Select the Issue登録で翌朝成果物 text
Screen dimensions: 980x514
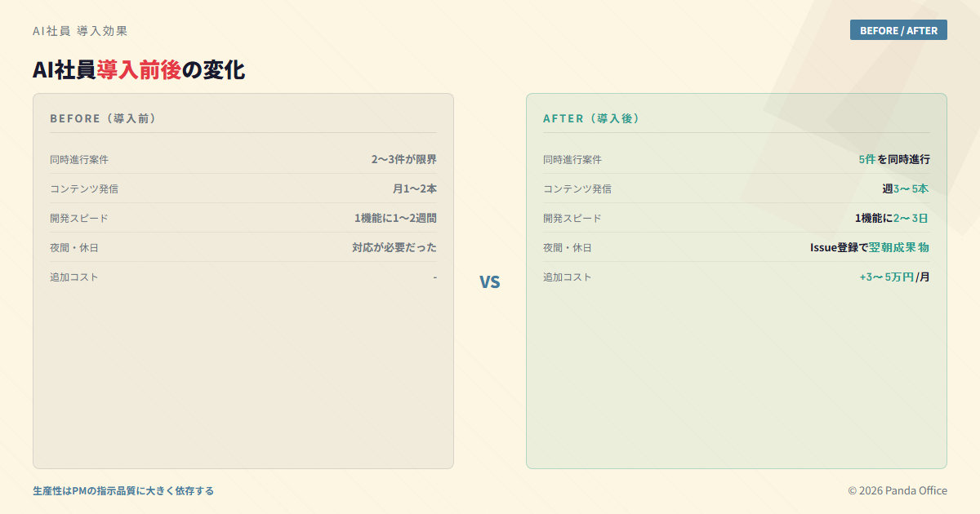tap(869, 247)
